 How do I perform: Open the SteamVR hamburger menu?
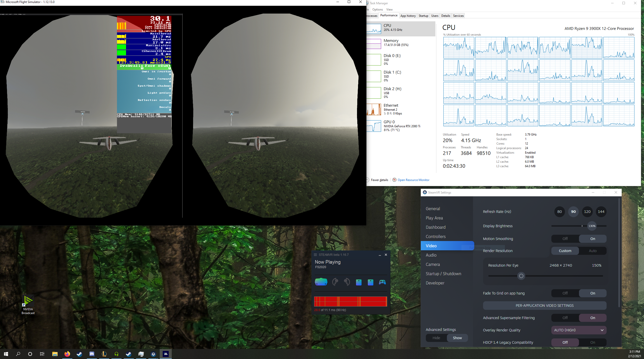315,255
